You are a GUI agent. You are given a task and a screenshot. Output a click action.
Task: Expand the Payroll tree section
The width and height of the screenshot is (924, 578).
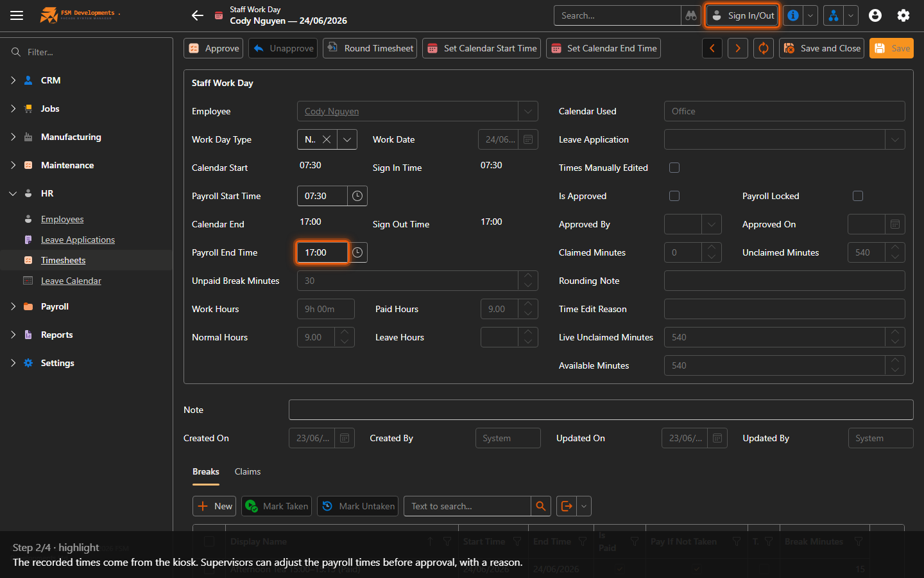(x=13, y=306)
